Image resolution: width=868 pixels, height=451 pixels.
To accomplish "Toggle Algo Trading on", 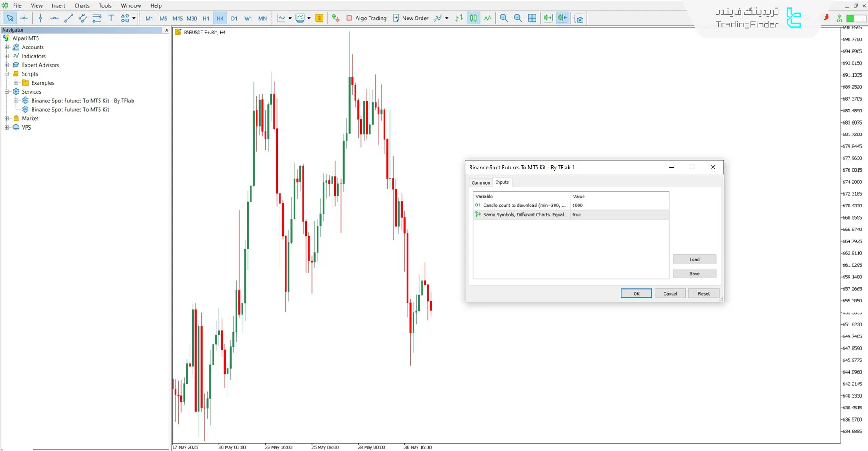I will click(x=366, y=18).
